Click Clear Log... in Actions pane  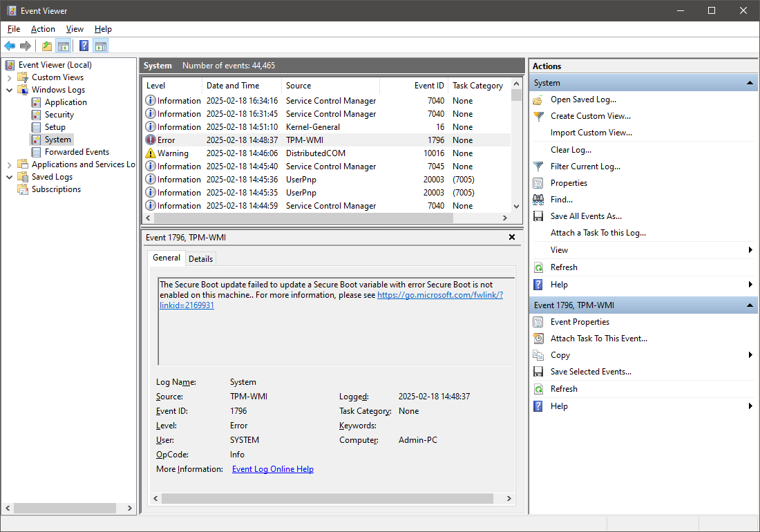pos(571,150)
